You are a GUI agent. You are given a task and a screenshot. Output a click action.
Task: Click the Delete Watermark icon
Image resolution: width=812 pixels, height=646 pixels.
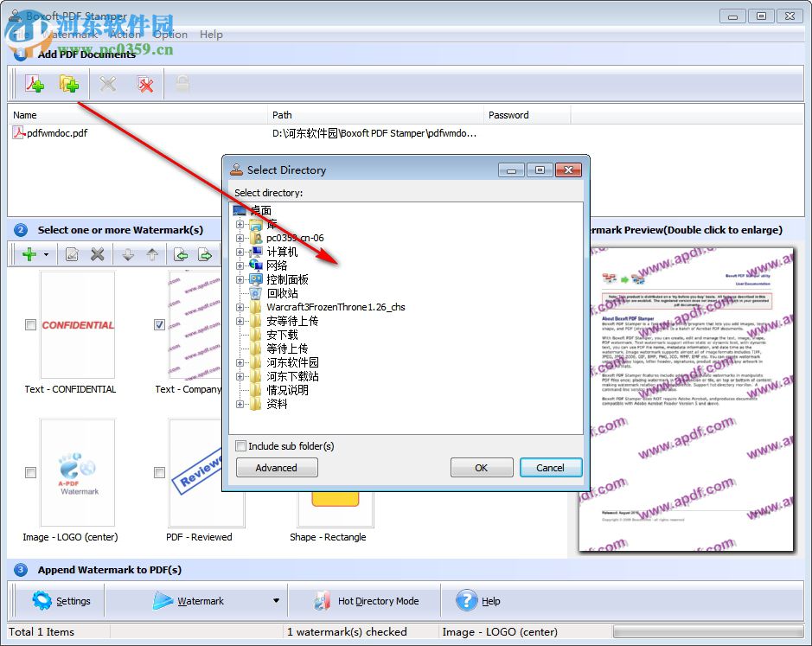(x=98, y=254)
